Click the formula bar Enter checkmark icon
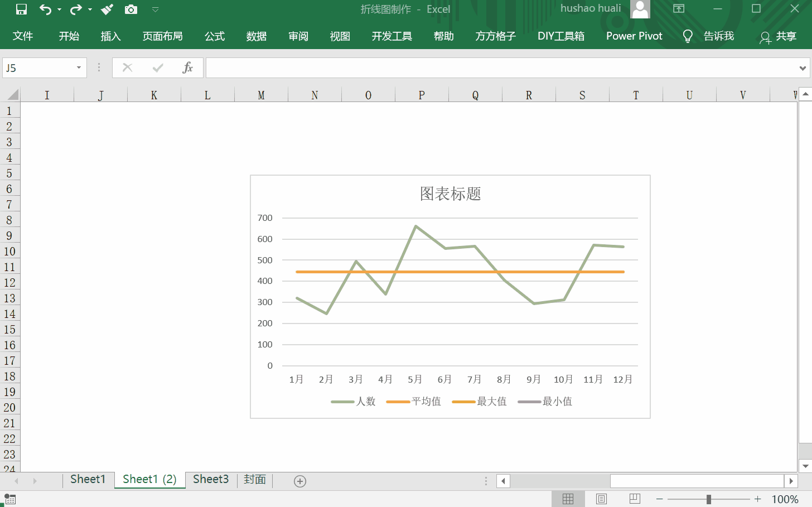Screen dimensions: 812x507 click(x=158, y=67)
